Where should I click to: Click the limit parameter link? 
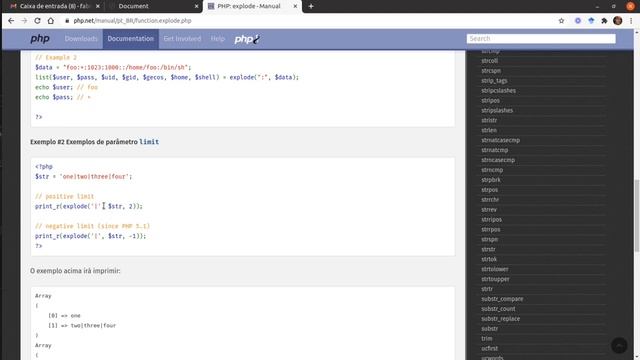click(x=149, y=142)
